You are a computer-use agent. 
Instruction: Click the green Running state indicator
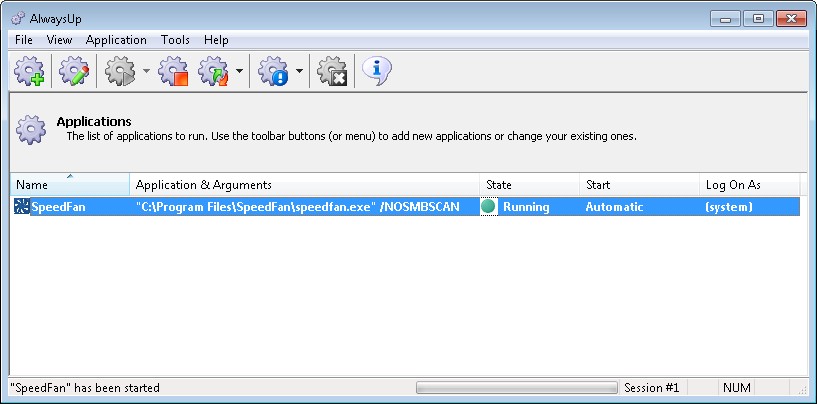click(488, 206)
